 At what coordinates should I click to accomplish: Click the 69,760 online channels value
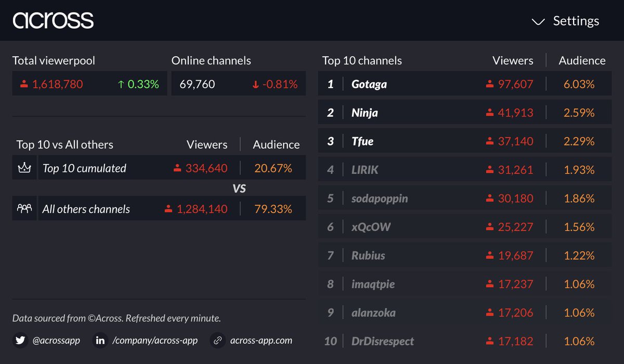197,84
